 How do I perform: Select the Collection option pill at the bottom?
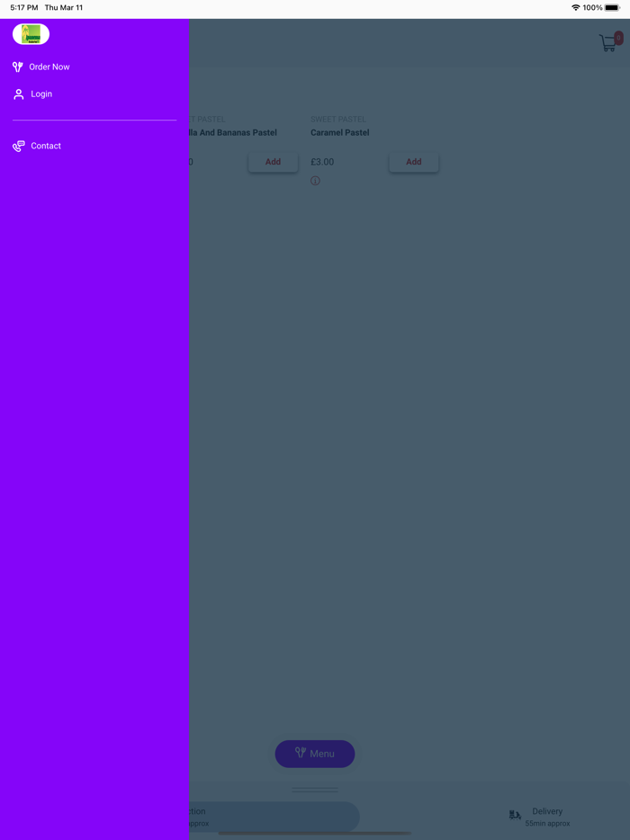tap(274, 817)
